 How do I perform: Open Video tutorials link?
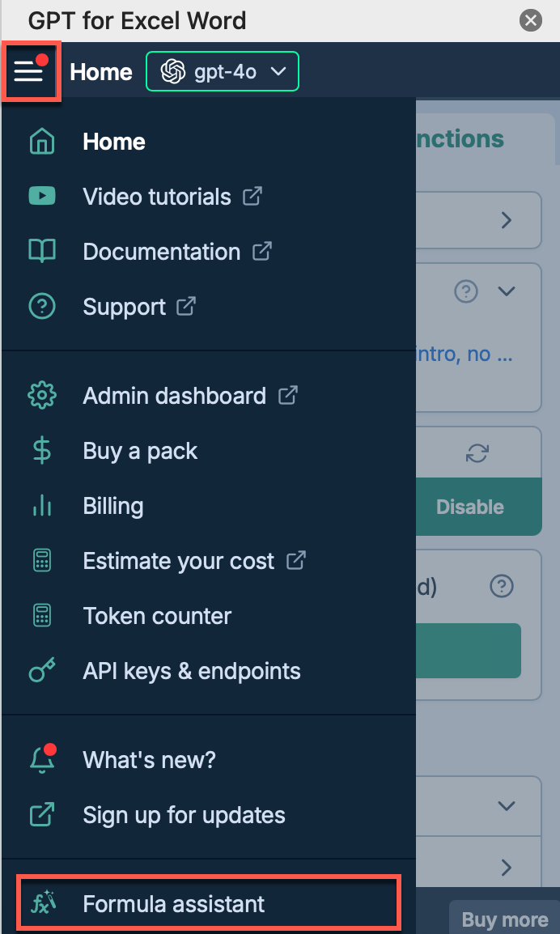(x=157, y=197)
